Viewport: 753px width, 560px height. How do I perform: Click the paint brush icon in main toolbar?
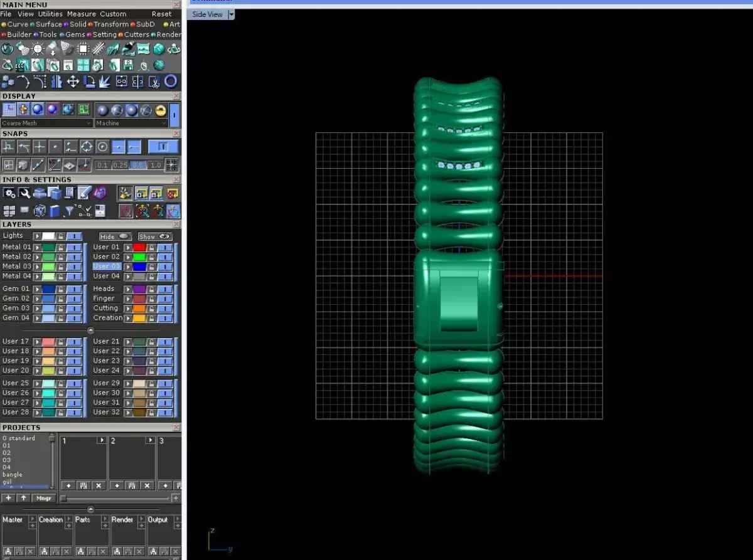[129, 49]
